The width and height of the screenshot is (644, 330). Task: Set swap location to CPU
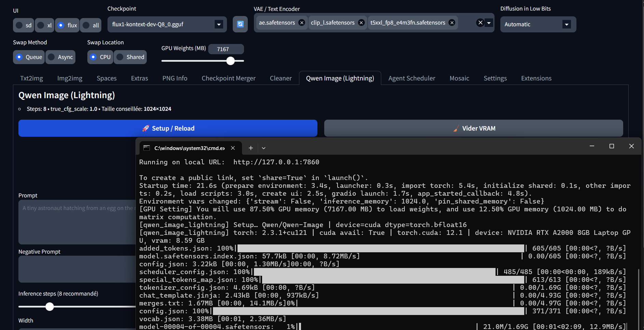click(x=100, y=57)
